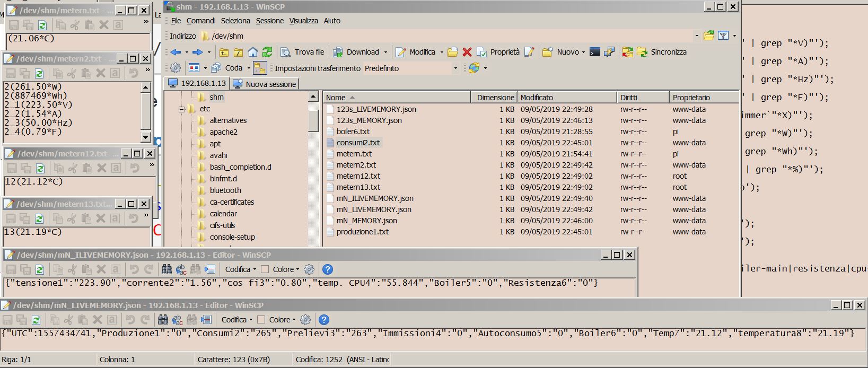Viewport: 868px width, 368px height.
Task: Open Codifica dropdown in mN_ILIVEMEMORY editor
Action: pos(241,269)
